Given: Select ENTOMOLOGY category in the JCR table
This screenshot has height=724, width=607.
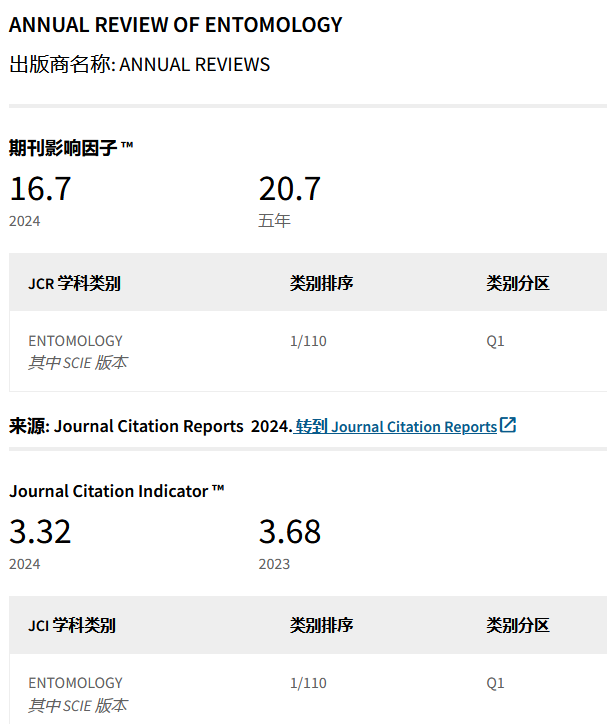Looking at the screenshot, I should tap(76, 341).
